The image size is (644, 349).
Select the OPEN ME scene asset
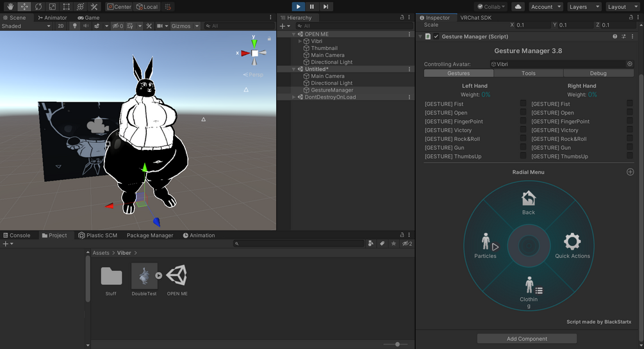(177, 280)
